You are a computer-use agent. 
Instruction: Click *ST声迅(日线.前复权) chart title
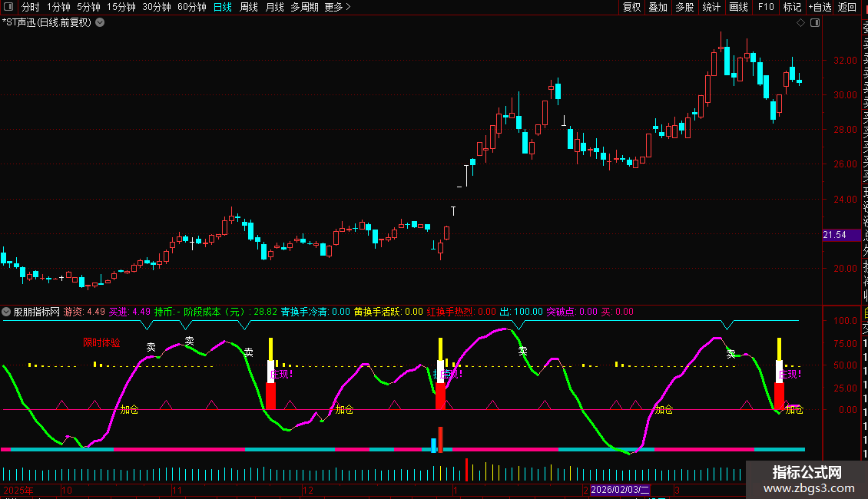tap(47, 23)
